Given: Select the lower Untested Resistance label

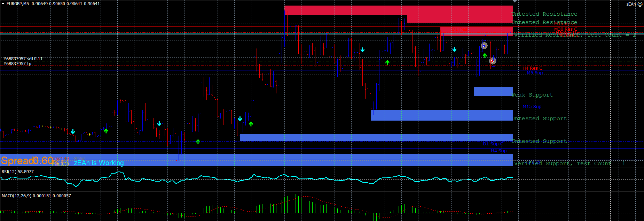Looking at the screenshot, I should point(544,22).
